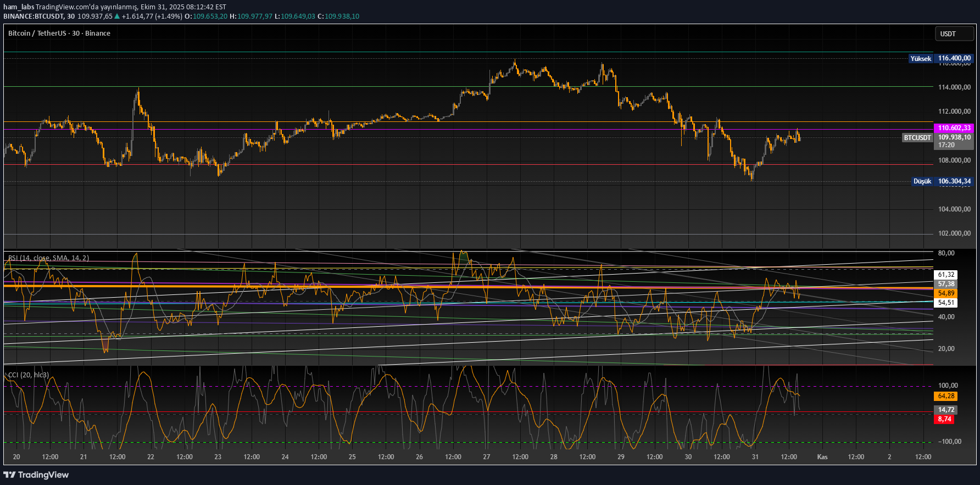Click the Yüksek high price label
The height and width of the screenshot is (485, 980).
tap(921, 59)
